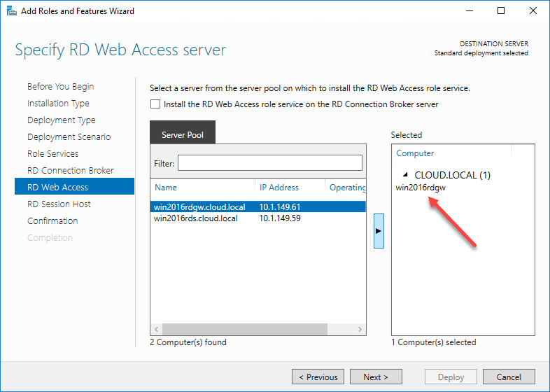
Task: Click the Filter text field
Action: click(269, 163)
